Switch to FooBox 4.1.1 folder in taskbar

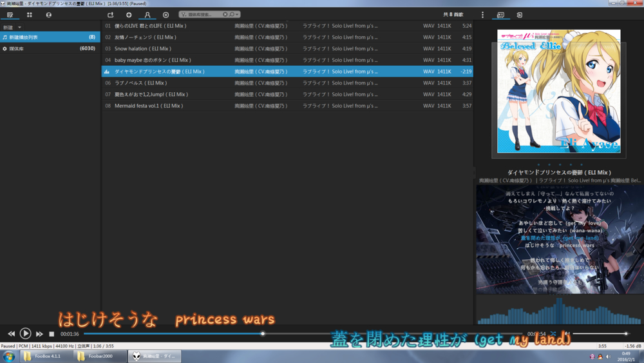(46, 356)
